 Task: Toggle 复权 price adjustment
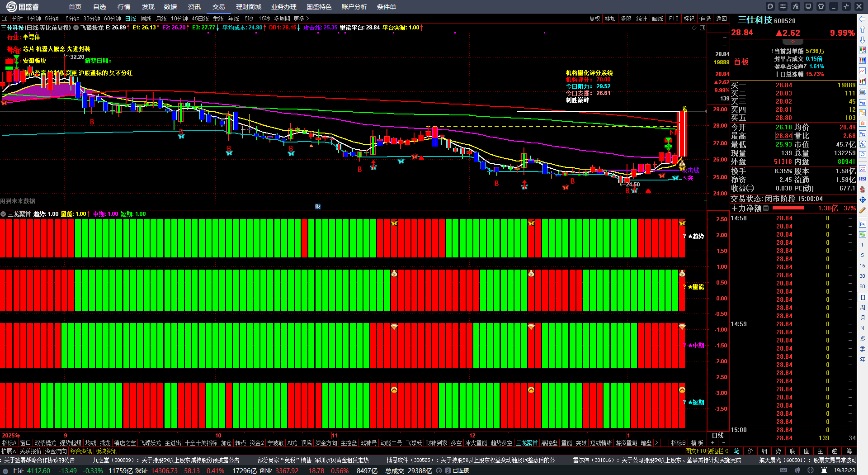click(x=594, y=19)
